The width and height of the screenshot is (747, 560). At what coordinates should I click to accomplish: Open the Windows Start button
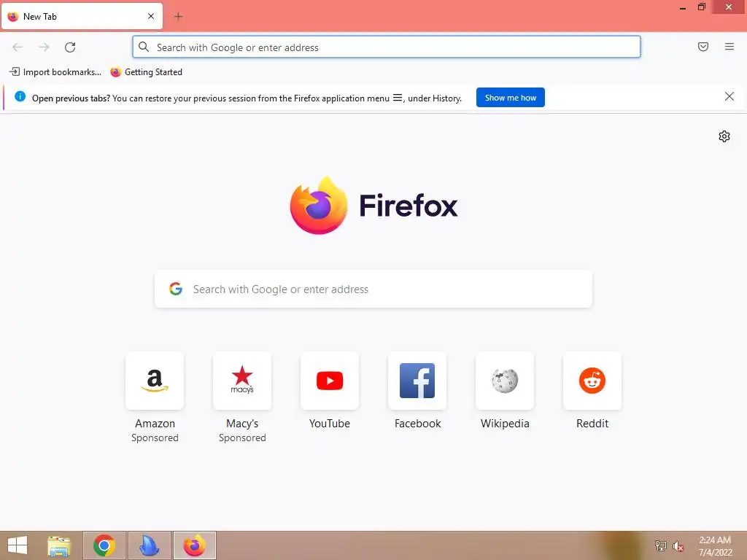[18, 545]
